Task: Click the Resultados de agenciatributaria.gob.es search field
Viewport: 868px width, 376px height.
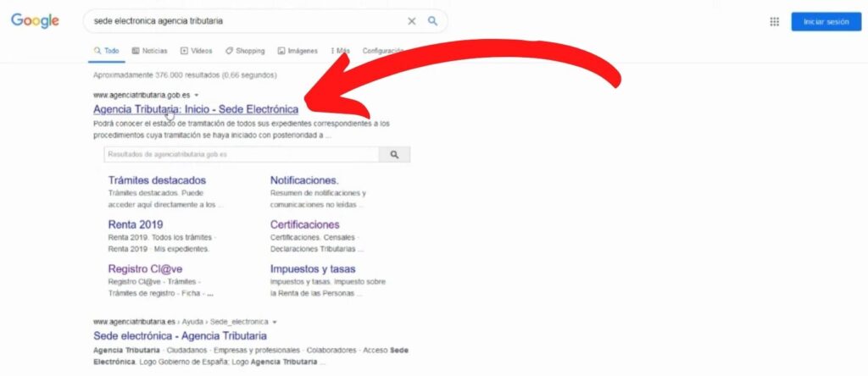Action: pyautogui.click(x=242, y=155)
